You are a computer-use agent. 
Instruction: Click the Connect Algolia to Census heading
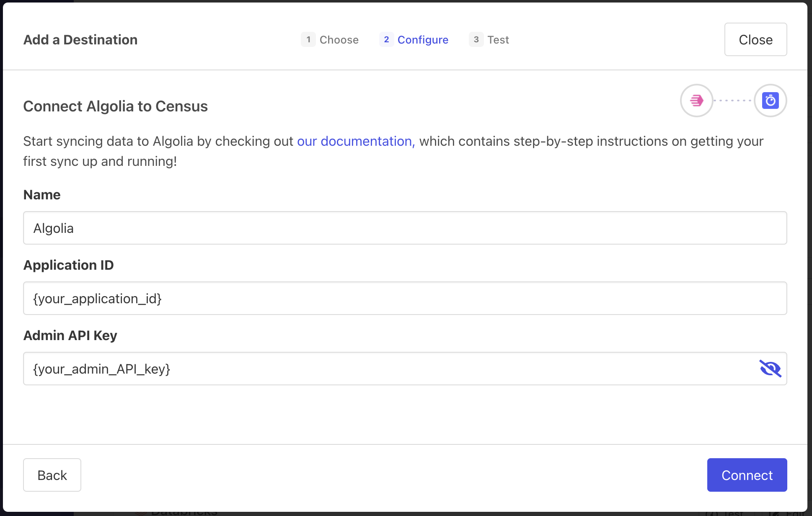(x=115, y=106)
